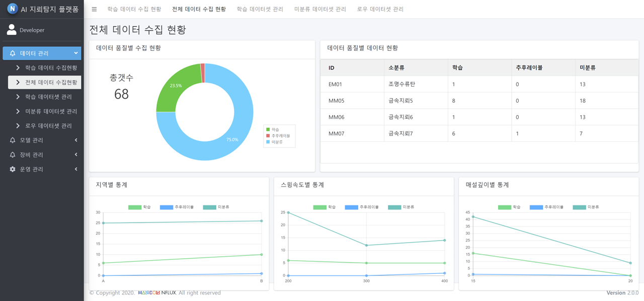The image size is (644, 301).
Task: Click 미분류 value 18 in MM05 row
Action: pyautogui.click(x=607, y=101)
